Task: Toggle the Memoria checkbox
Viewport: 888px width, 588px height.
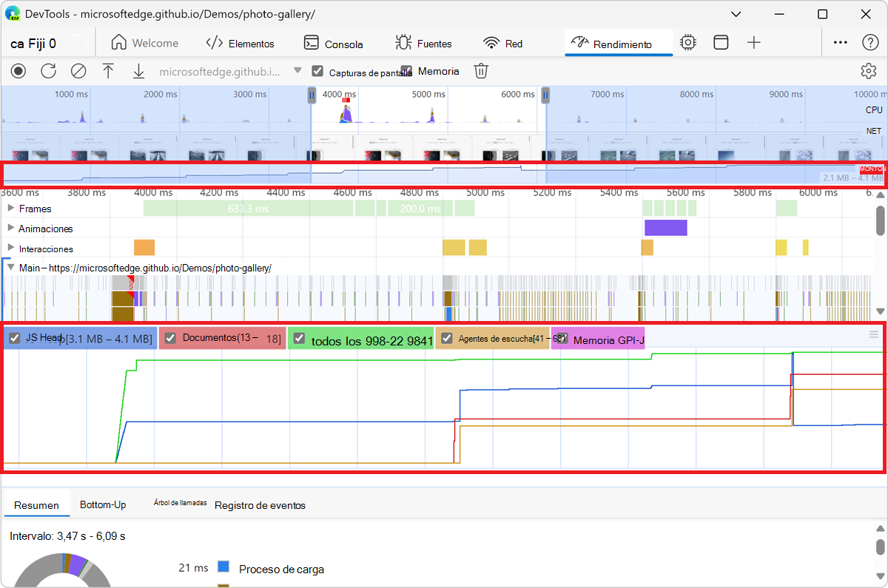Action: click(406, 71)
